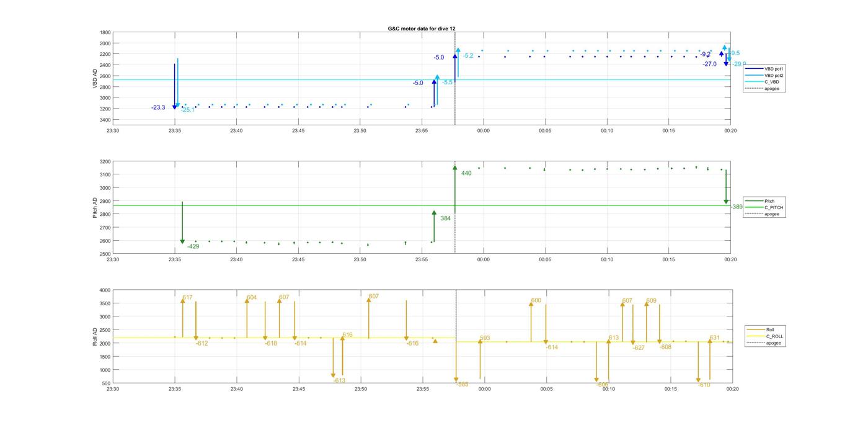Click the "609" roll data label

click(651, 301)
